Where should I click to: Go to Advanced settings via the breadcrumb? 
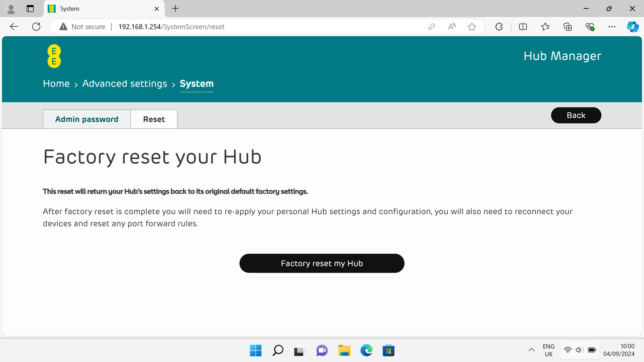point(125,83)
